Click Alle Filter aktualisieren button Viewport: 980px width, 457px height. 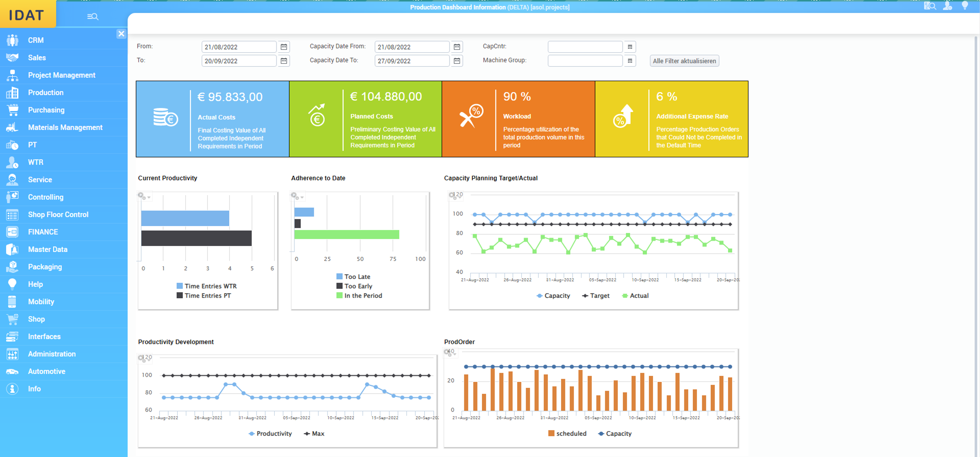tap(684, 61)
